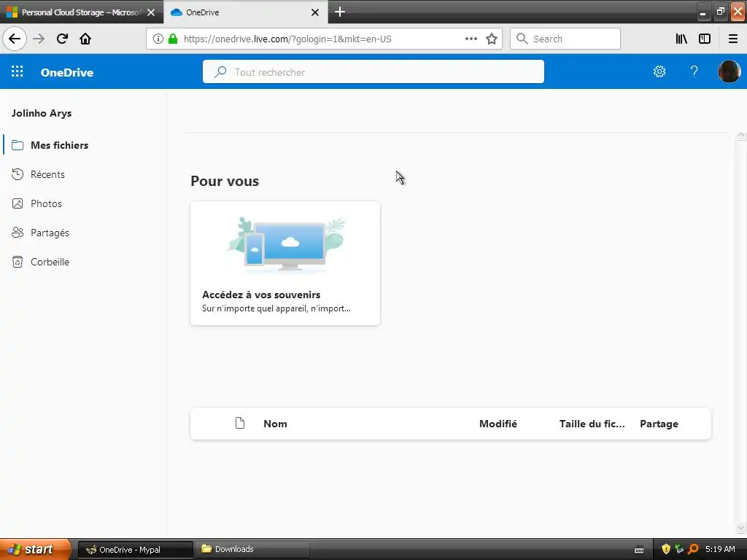Click the network tray icon
The image size is (747, 560).
pos(680,549)
